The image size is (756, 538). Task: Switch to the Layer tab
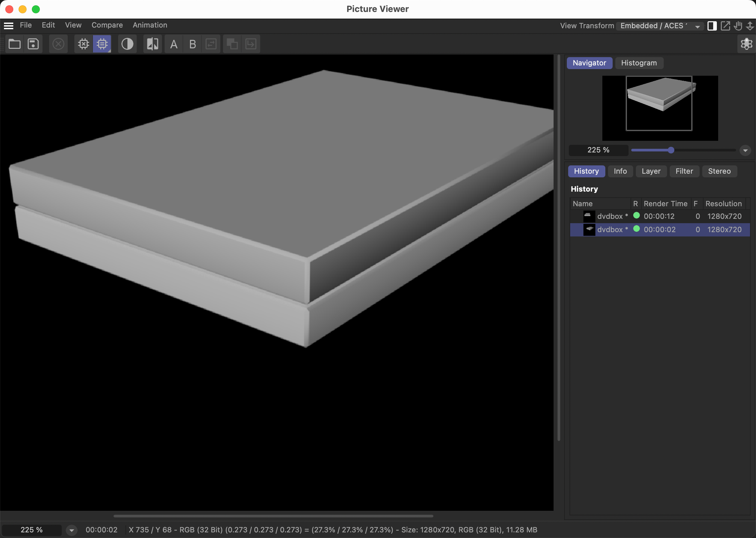(x=651, y=171)
